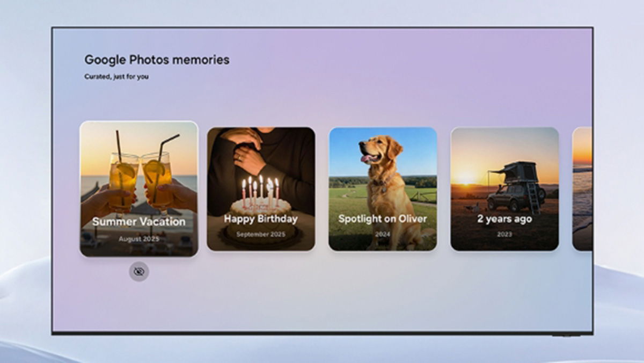
Task: Open the 2 years ago memory card
Action: (504, 189)
